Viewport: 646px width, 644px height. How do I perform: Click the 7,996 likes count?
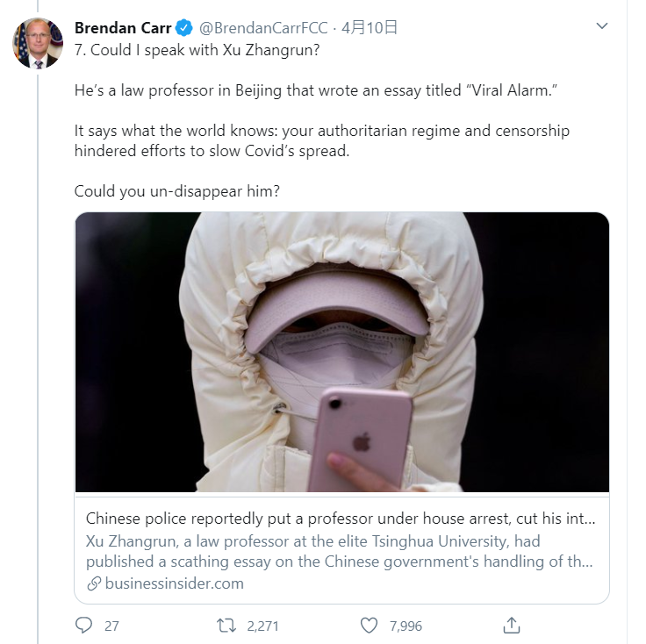[406, 626]
